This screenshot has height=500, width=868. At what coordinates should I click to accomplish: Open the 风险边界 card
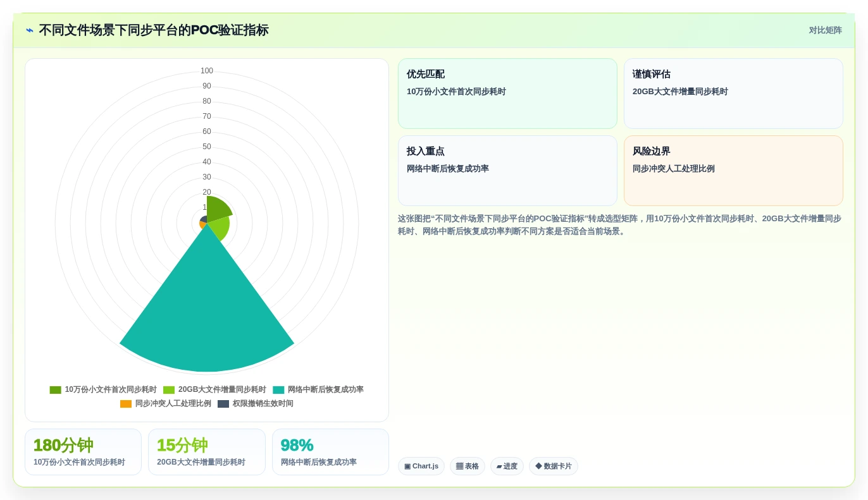(733, 171)
